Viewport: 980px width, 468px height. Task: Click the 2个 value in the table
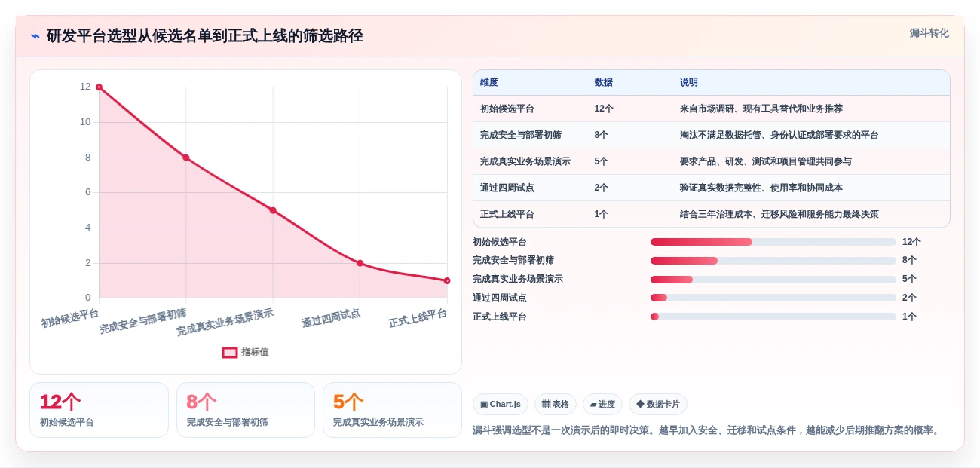click(601, 188)
